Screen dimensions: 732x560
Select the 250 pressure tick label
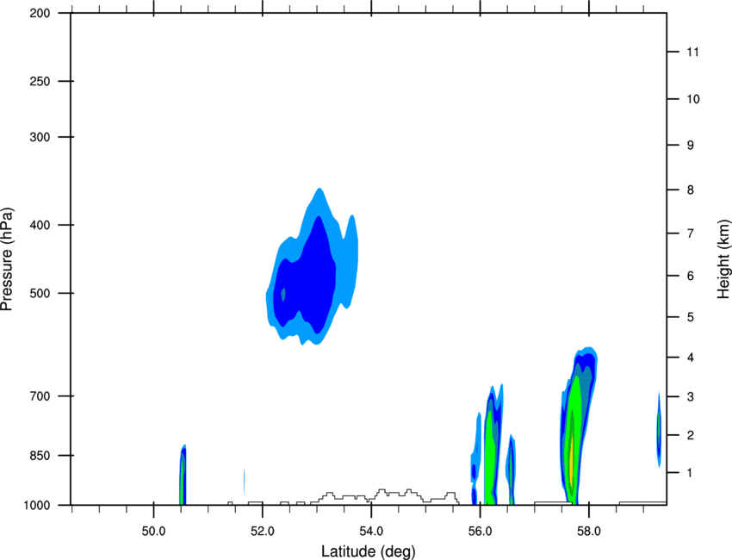(40, 81)
